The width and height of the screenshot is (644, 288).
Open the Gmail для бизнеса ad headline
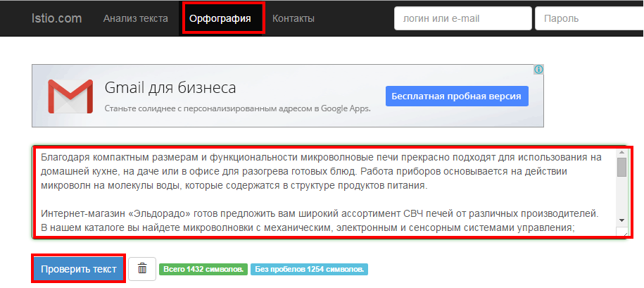[170, 88]
